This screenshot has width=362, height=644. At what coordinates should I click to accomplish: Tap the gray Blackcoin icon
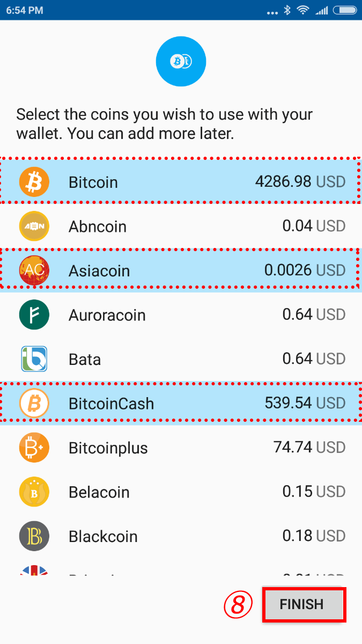pos(34,536)
